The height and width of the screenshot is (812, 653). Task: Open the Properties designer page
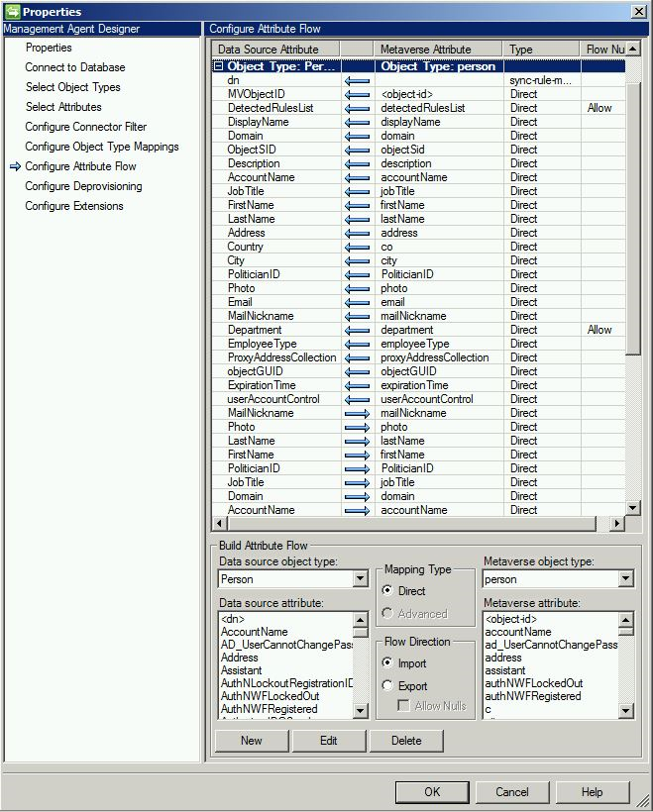(x=49, y=48)
